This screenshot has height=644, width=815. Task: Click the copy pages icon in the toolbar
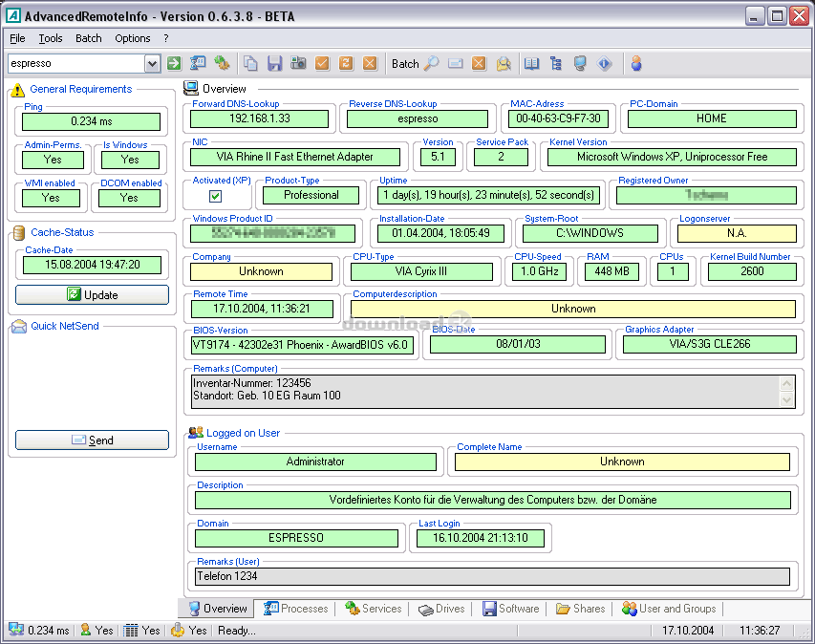pyautogui.click(x=250, y=63)
